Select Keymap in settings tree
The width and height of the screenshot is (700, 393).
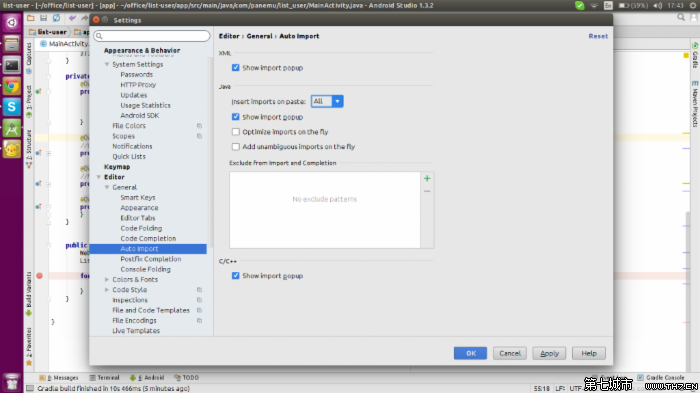tap(117, 167)
